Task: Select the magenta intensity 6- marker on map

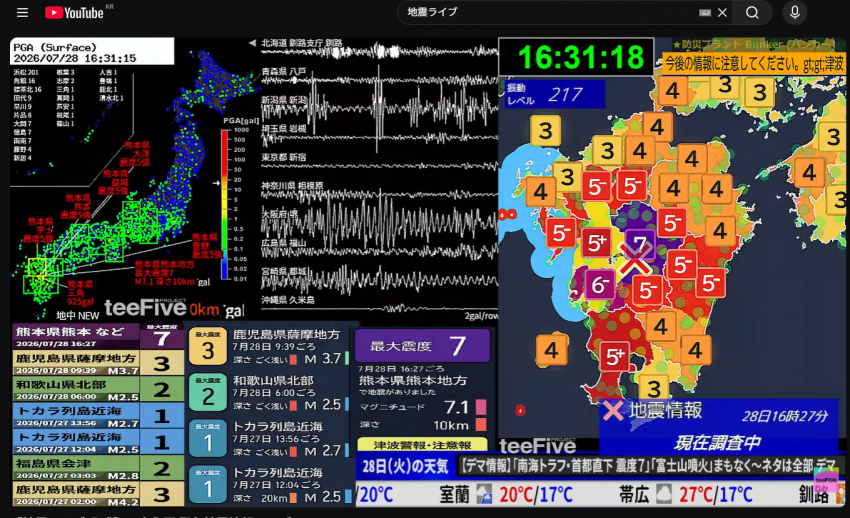Action: 600,284
